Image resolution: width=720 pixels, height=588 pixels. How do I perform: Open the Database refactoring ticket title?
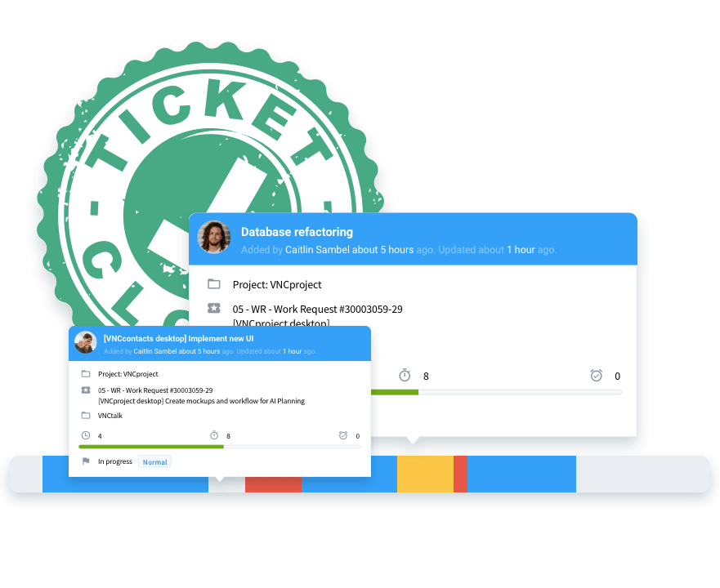tap(297, 232)
